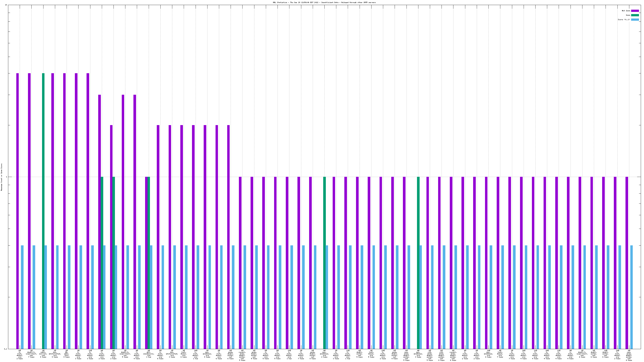Click the RBL Statistics chart title

[x=324, y=2]
